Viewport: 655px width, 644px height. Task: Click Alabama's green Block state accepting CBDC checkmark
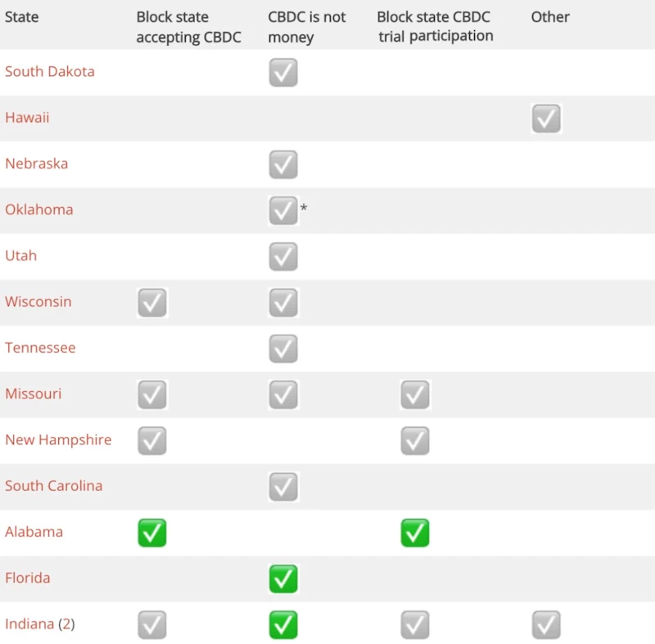(x=152, y=533)
